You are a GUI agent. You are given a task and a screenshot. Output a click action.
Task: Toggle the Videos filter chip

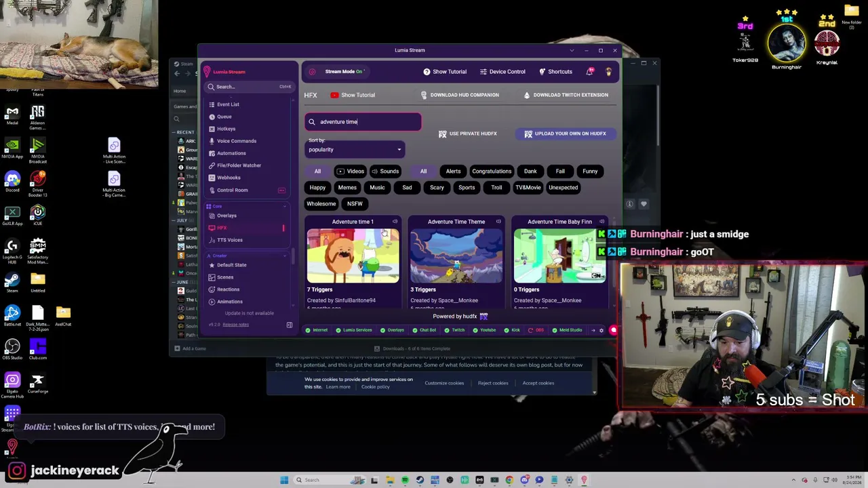(x=351, y=171)
